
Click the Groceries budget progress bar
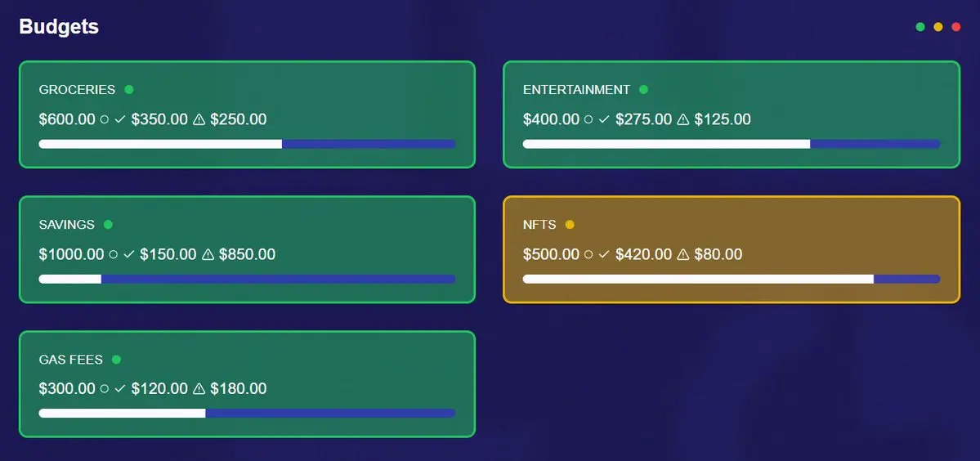tap(247, 145)
